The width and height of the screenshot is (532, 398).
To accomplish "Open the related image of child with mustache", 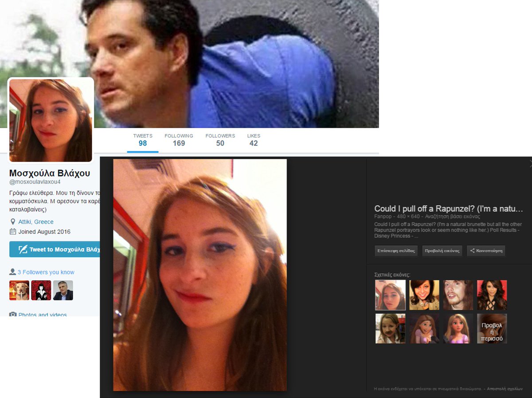I will tap(391, 328).
